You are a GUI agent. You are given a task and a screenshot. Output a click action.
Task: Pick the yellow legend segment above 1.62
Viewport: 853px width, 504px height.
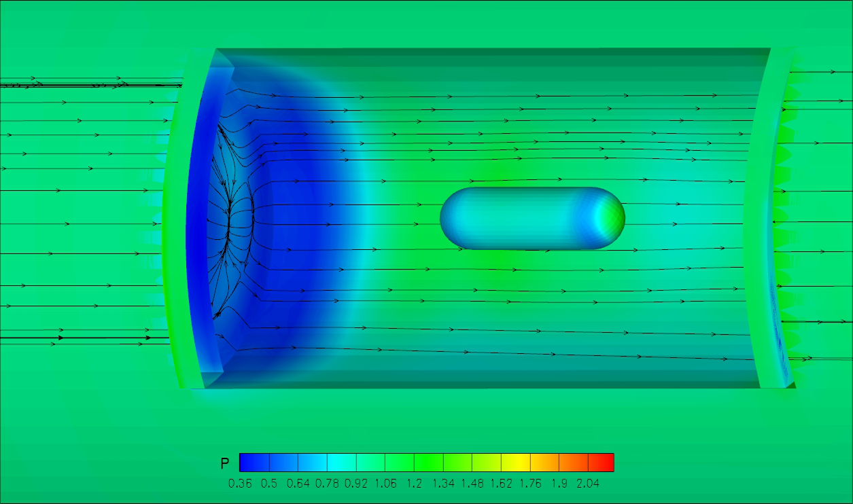515,463
